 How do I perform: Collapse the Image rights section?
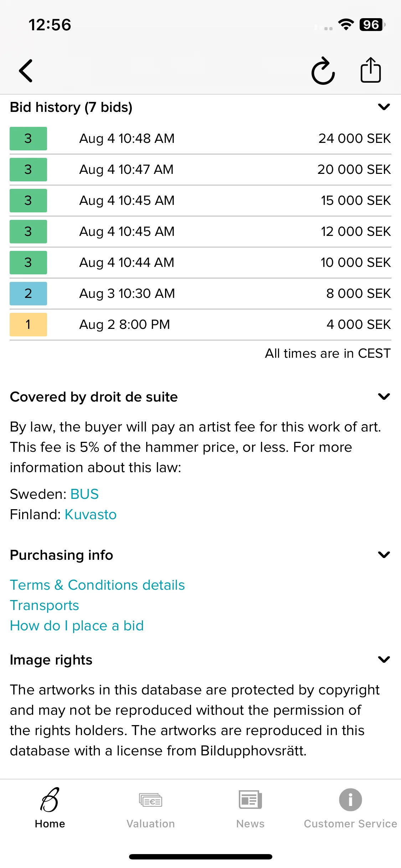point(384,660)
